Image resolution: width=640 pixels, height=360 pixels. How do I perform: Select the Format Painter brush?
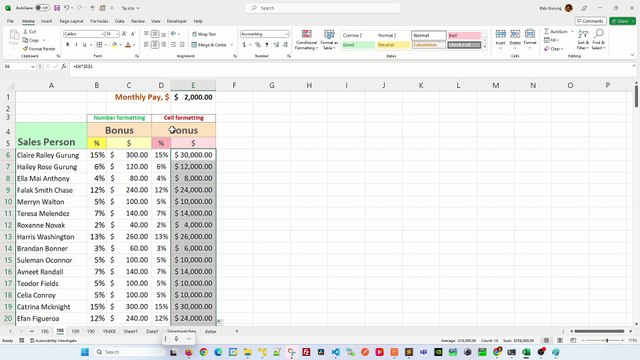click(x=25, y=49)
